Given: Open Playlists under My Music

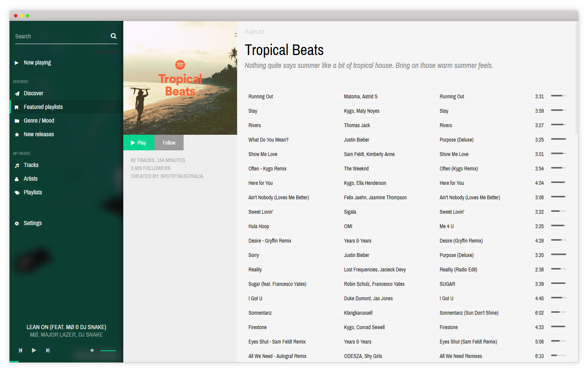Looking at the screenshot, I should (33, 192).
